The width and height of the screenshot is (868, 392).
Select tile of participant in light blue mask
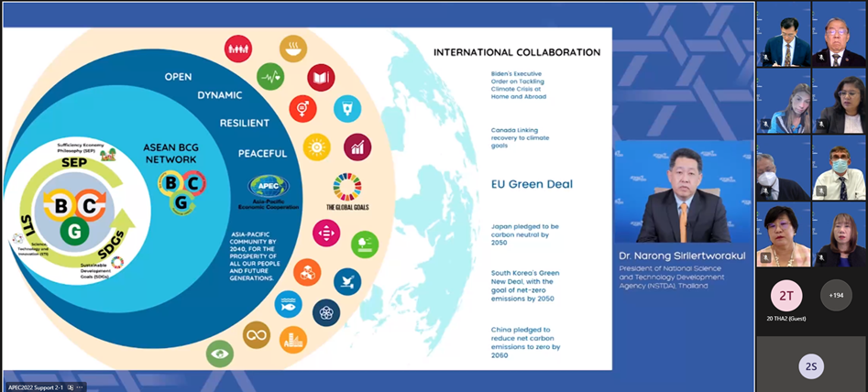point(840,169)
